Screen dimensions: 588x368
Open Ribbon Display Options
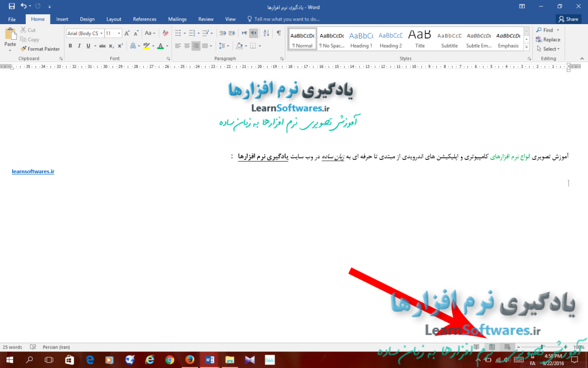point(522,6)
